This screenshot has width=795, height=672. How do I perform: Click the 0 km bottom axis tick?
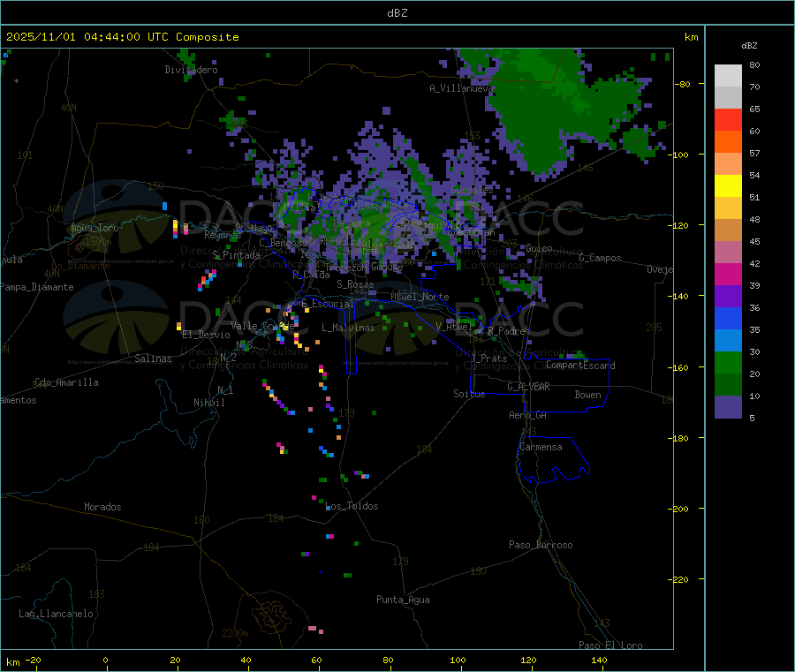pyautogui.click(x=105, y=661)
